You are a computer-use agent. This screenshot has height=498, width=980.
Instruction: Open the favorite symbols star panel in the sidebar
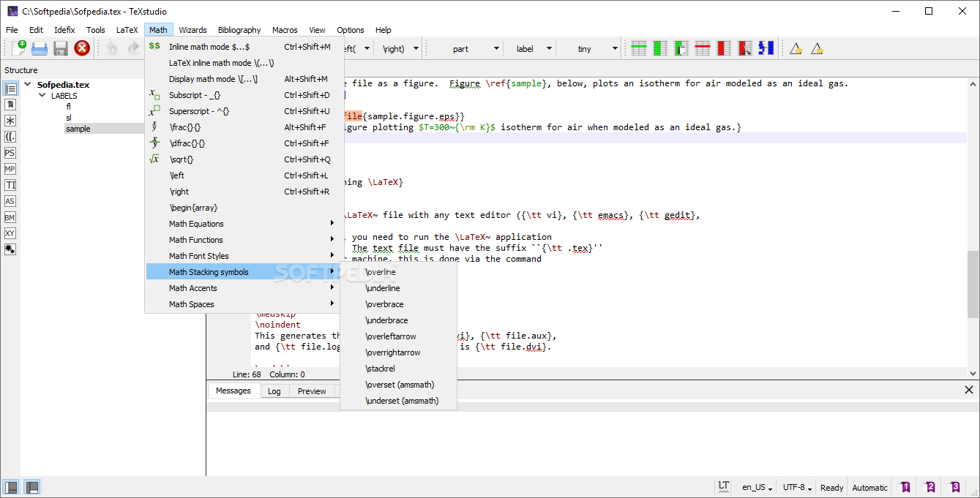click(x=10, y=249)
